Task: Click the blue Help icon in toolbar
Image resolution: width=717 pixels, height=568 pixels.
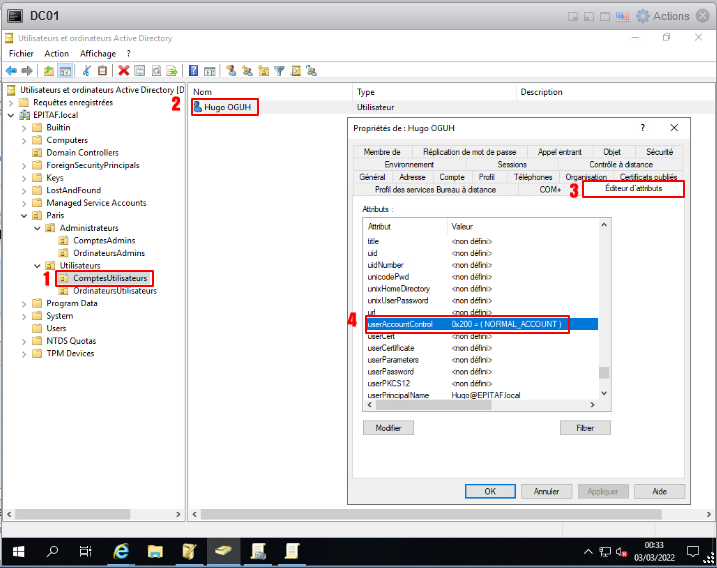Action: tap(192, 71)
